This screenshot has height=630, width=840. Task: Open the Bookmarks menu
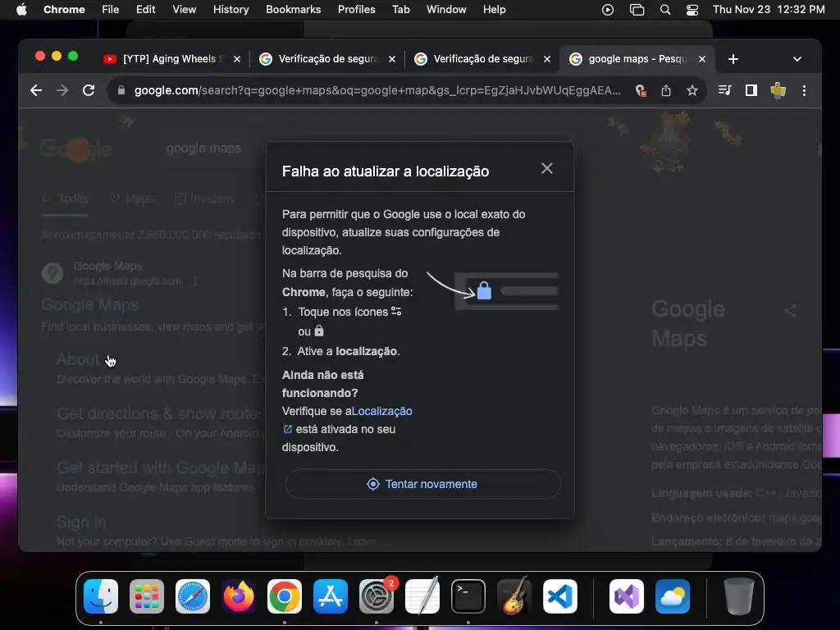click(293, 10)
